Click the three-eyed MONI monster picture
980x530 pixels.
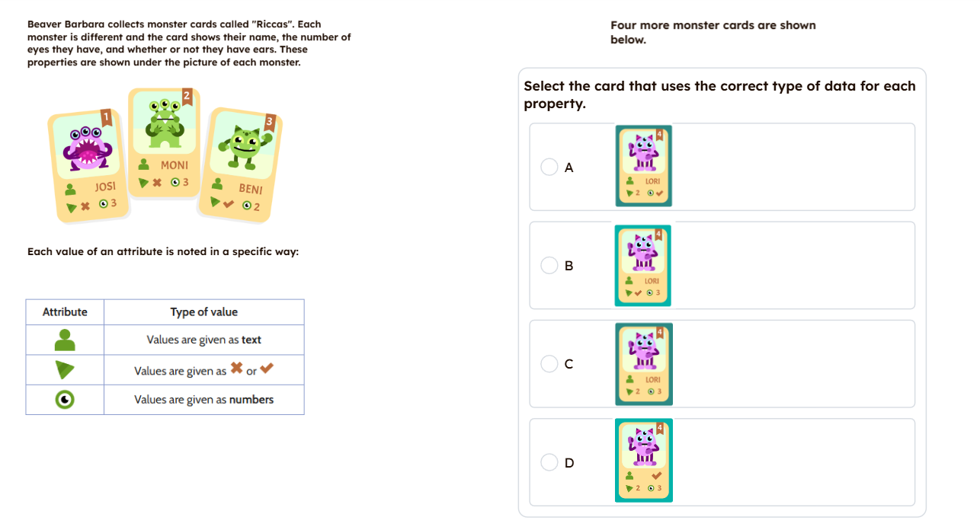(165, 122)
